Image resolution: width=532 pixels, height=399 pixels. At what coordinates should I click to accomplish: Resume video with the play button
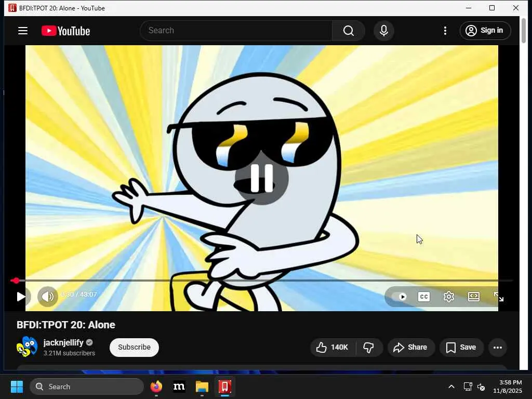point(21,297)
